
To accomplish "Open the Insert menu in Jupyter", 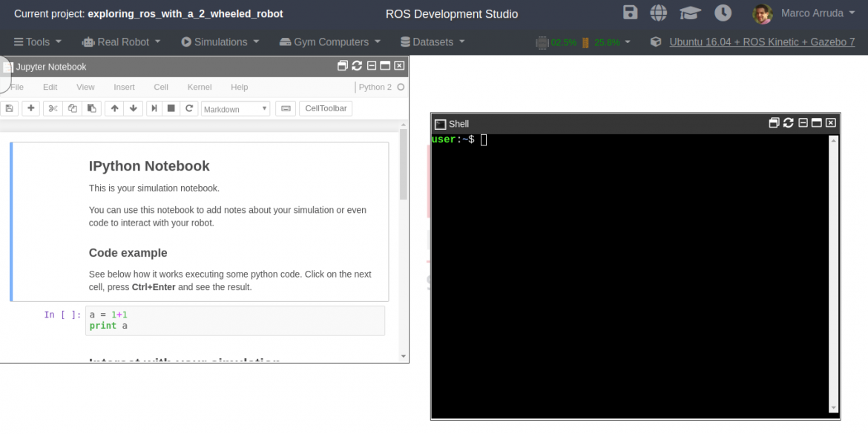I will (x=125, y=87).
